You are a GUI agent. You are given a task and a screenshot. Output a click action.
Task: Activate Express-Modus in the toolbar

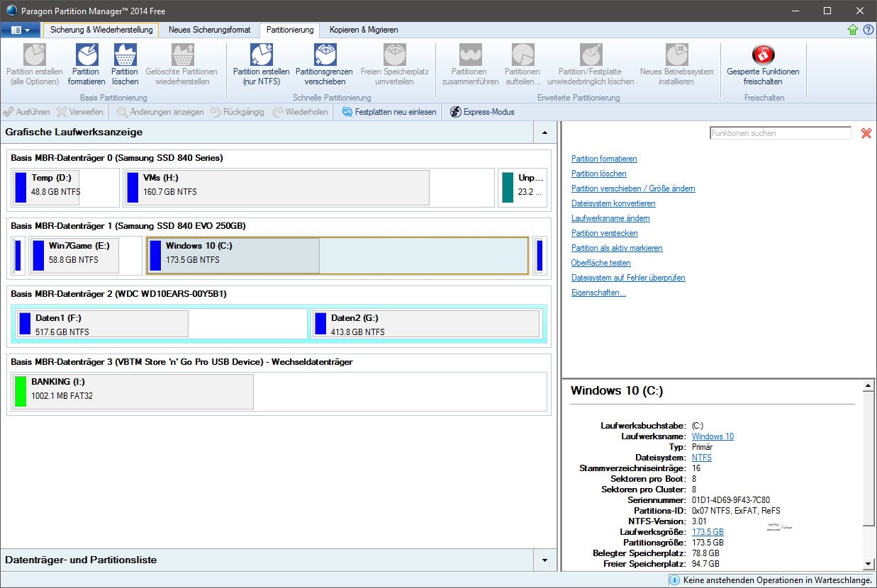482,112
